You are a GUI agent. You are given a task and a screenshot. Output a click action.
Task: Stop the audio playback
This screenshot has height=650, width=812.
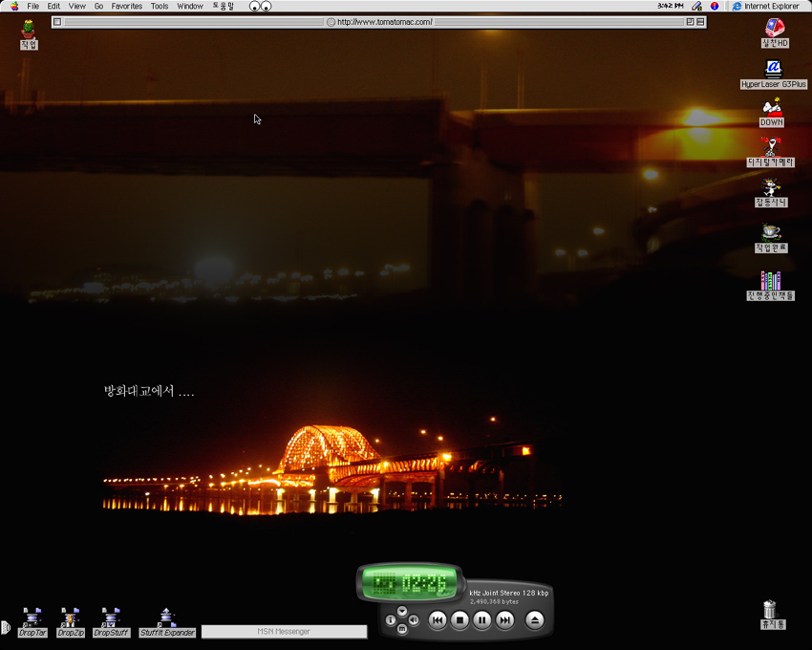pos(460,620)
